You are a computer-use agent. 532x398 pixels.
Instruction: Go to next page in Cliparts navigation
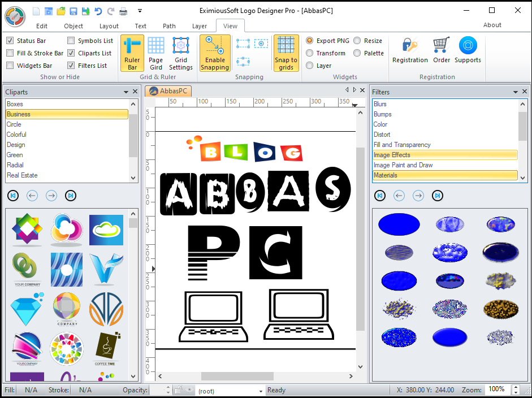coord(51,196)
